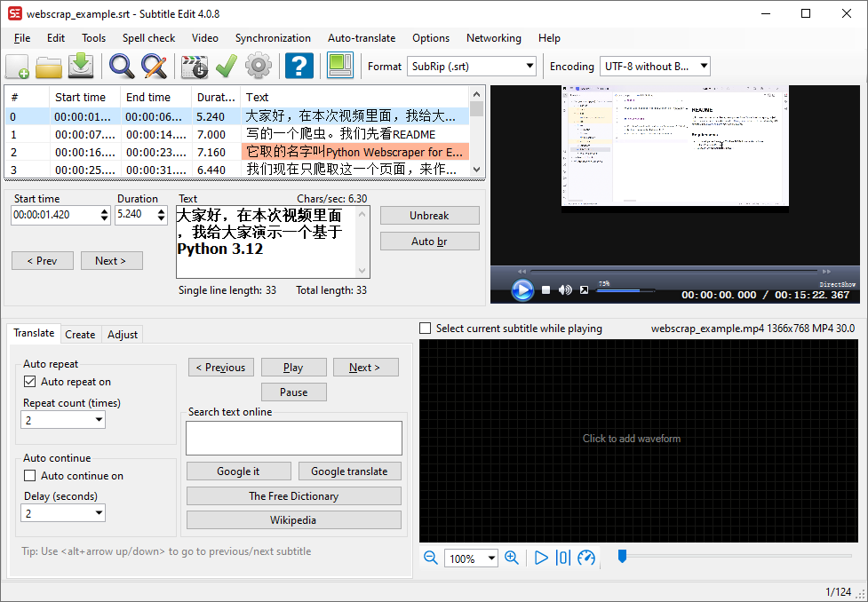Open playback speed via the waveform gauge icon
This screenshot has width=868, height=602.
pyautogui.click(x=585, y=558)
